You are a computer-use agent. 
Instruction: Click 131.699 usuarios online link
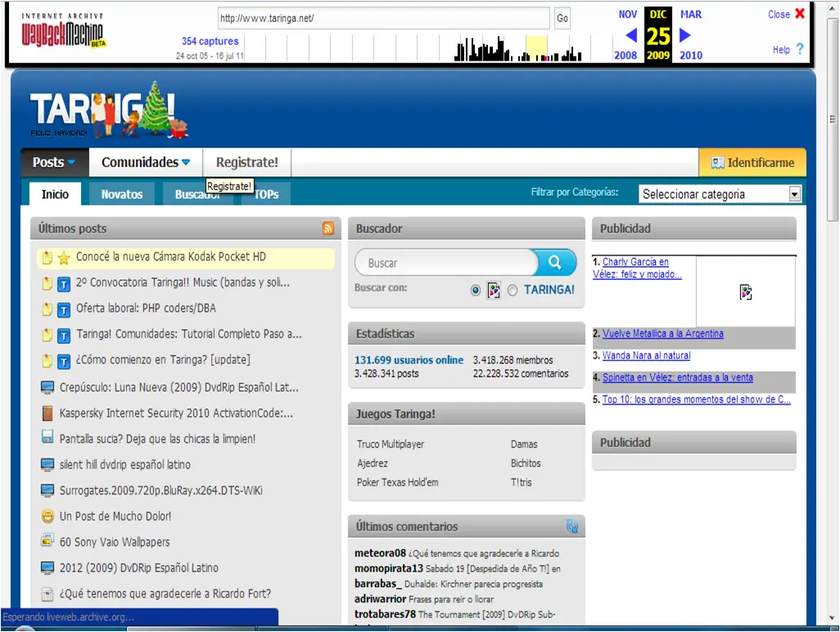tap(409, 360)
